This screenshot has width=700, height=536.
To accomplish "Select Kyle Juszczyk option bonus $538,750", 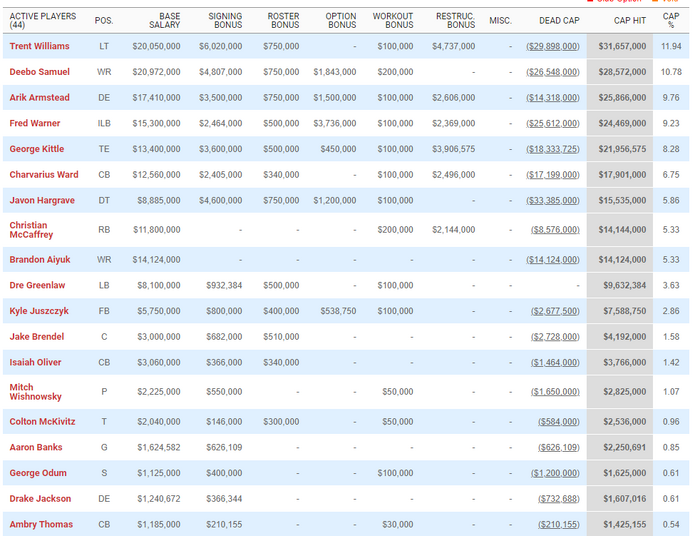I will [338, 311].
